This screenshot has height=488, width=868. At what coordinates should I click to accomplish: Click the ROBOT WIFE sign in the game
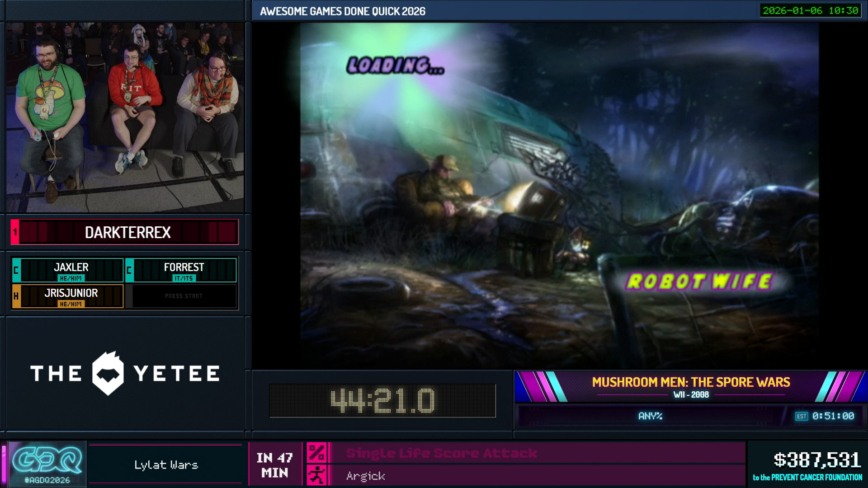pos(699,282)
